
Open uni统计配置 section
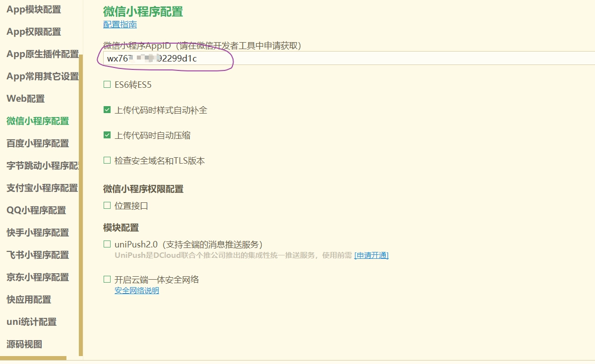click(x=32, y=322)
